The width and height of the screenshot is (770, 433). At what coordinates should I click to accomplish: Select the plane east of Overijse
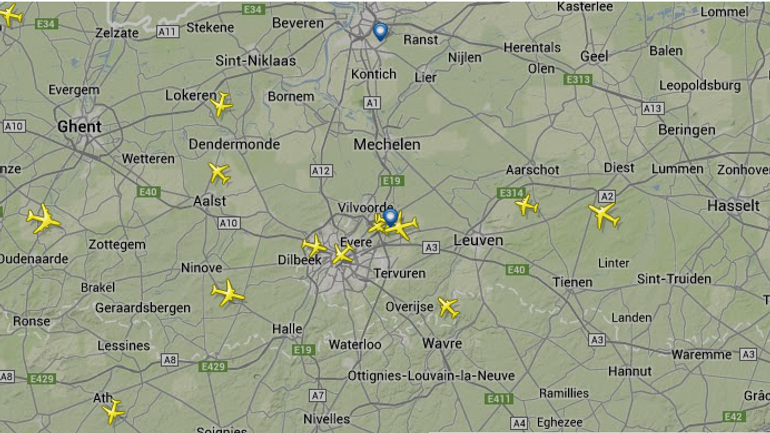(x=448, y=308)
